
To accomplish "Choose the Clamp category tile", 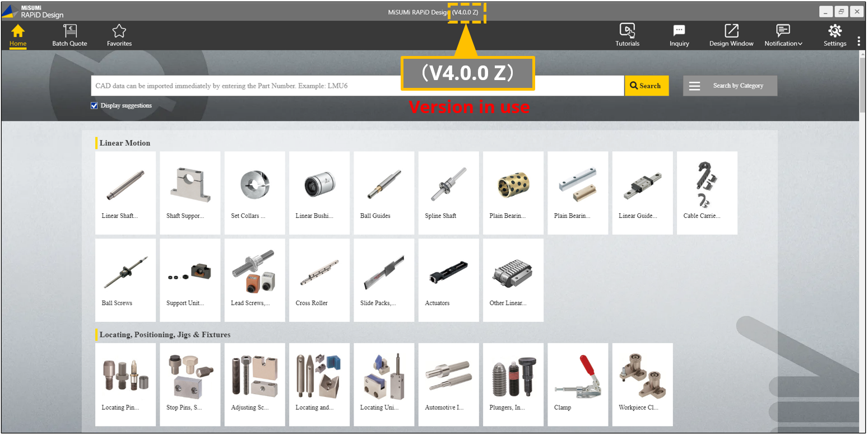I will pos(577,385).
